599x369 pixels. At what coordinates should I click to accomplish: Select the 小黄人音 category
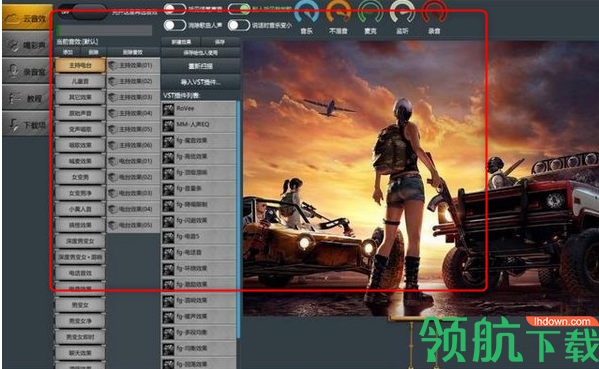80,209
